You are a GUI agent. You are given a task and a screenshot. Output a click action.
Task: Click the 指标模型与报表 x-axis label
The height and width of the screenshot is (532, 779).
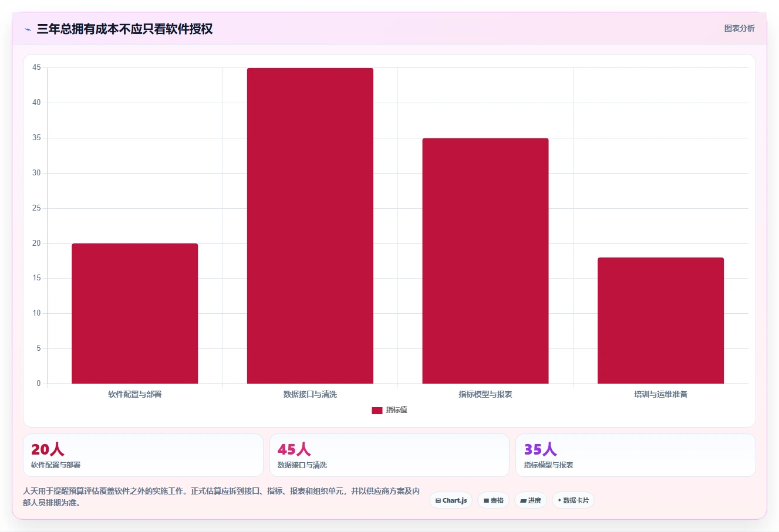pyautogui.click(x=485, y=394)
